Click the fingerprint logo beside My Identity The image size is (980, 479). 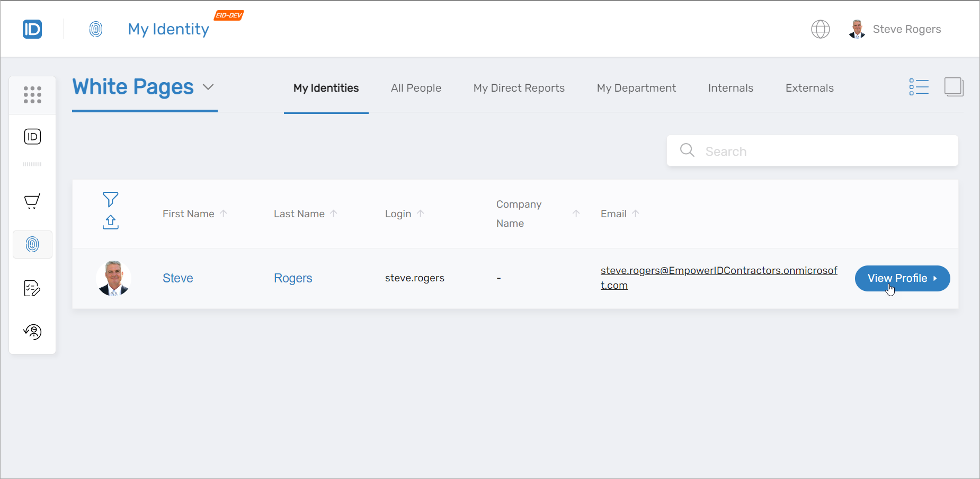(96, 29)
